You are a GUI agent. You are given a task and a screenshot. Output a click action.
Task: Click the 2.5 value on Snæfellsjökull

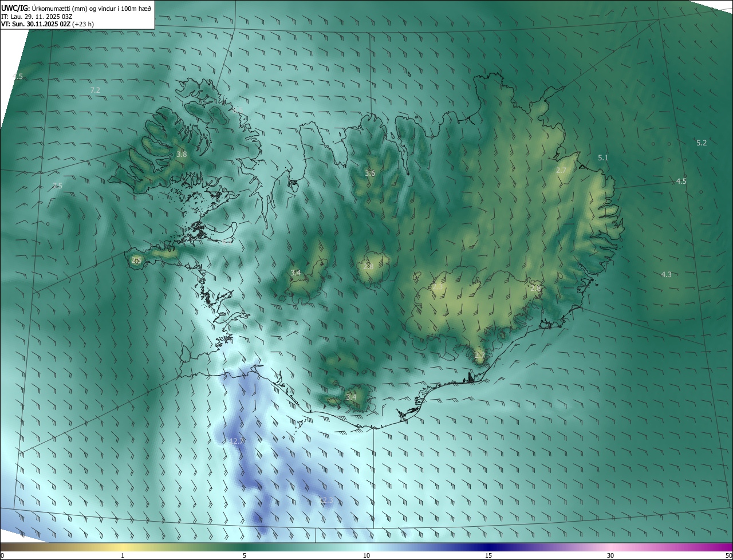click(x=136, y=260)
